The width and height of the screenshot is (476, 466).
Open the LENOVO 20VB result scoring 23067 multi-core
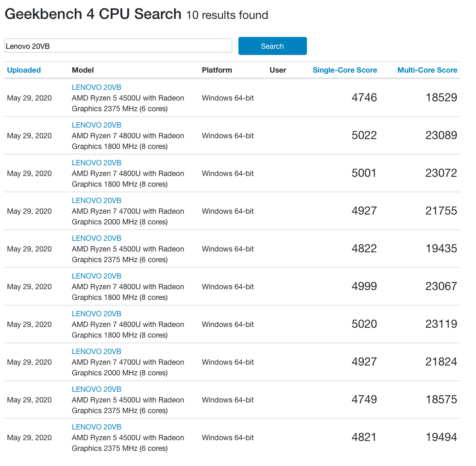[96, 276]
